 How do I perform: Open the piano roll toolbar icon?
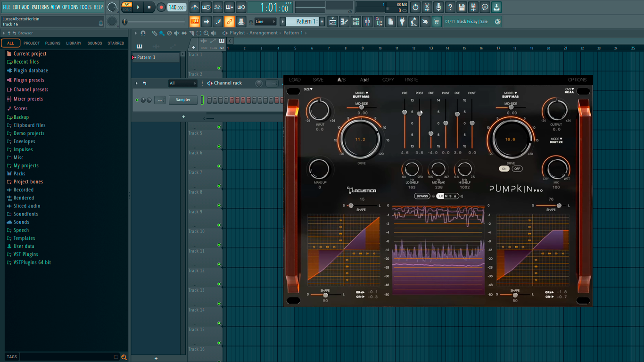(344, 22)
